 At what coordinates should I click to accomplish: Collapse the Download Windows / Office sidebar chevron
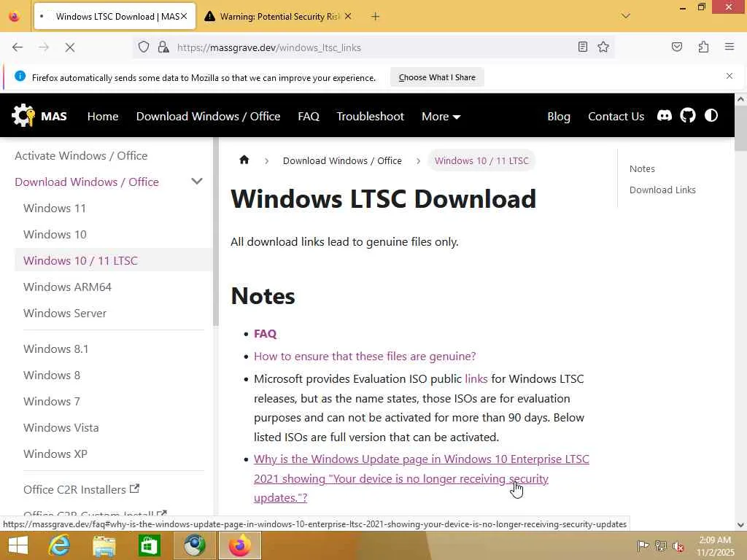[x=197, y=182]
